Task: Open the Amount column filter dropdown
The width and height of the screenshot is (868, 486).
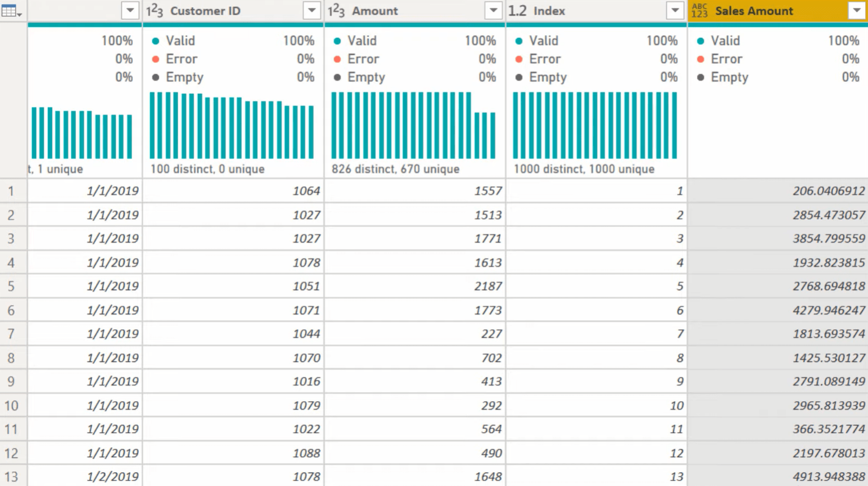Action: coord(493,11)
